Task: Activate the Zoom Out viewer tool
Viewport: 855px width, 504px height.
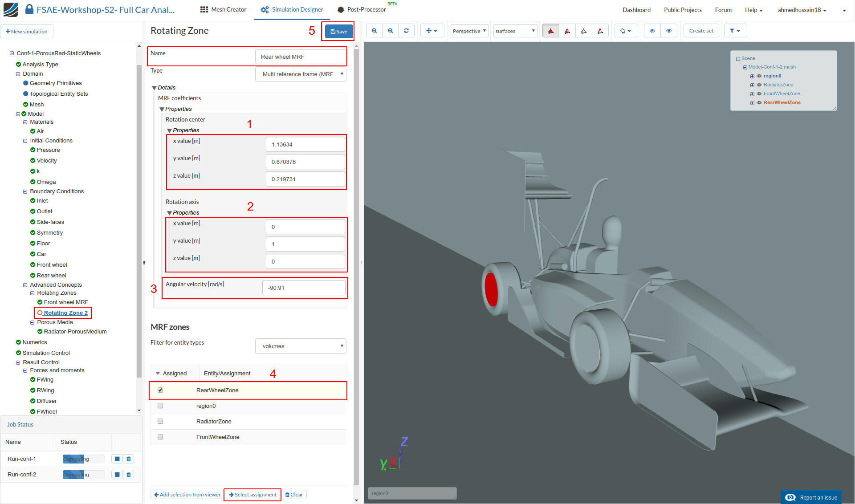Action: (x=391, y=31)
